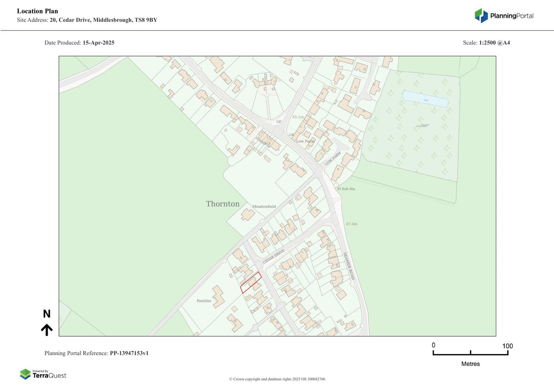Select the Meadowfield property label
Image resolution: width=554 pixels, height=392 pixels.
(264, 207)
